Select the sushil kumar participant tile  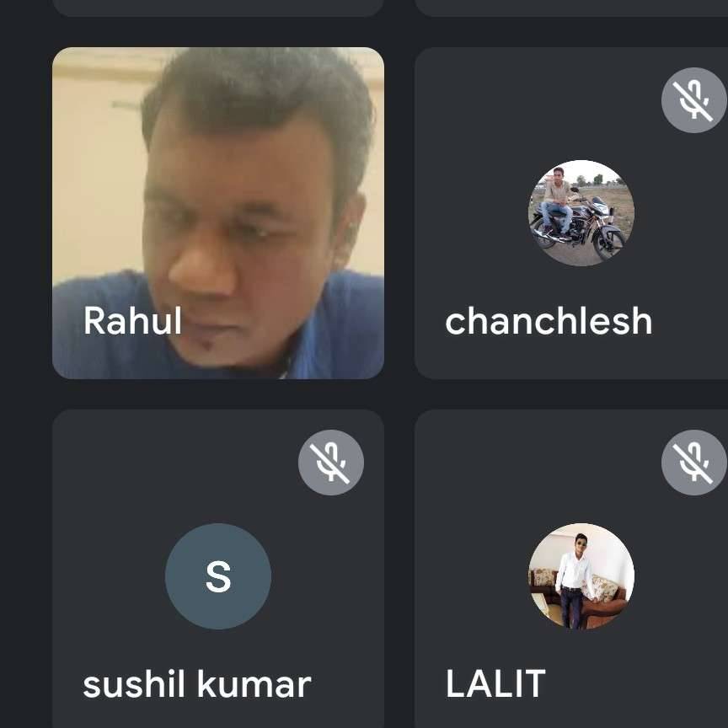(x=218, y=569)
